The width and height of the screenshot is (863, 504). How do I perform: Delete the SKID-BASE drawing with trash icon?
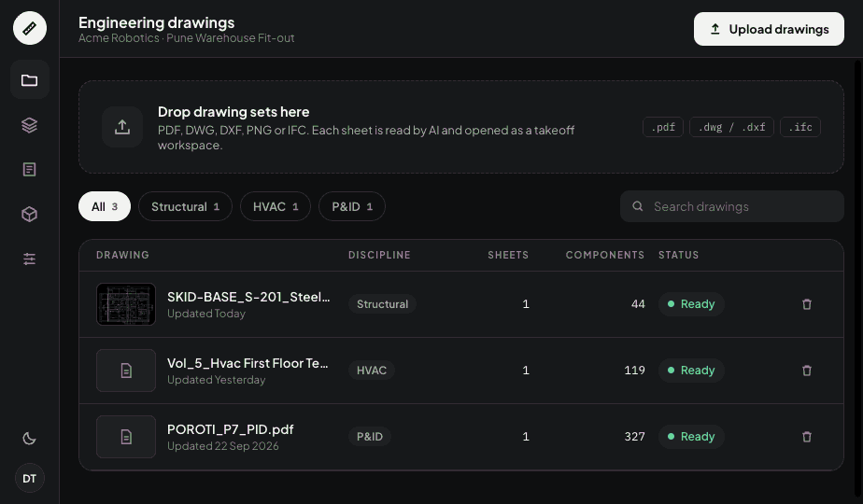pyautogui.click(x=807, y=304)
